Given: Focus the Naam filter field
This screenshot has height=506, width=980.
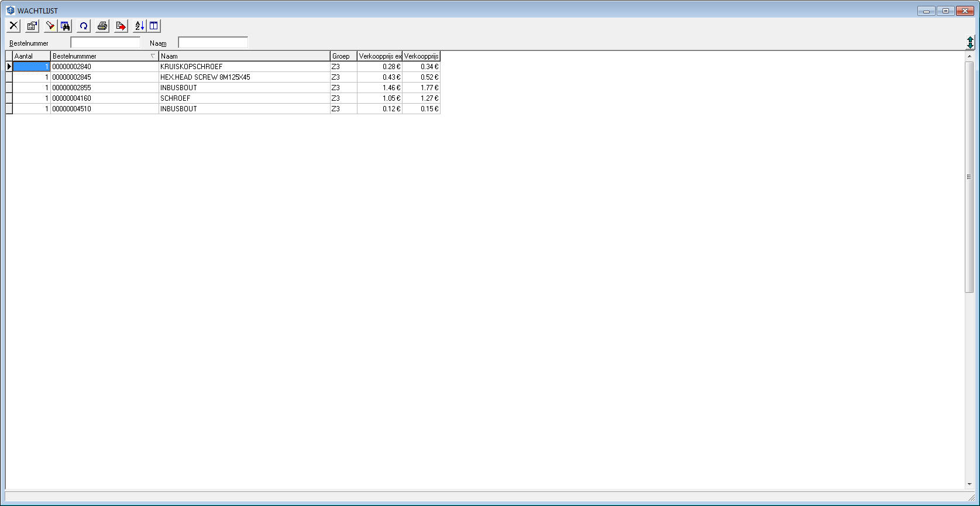Looking at the screenshot, I should point(213,43).
